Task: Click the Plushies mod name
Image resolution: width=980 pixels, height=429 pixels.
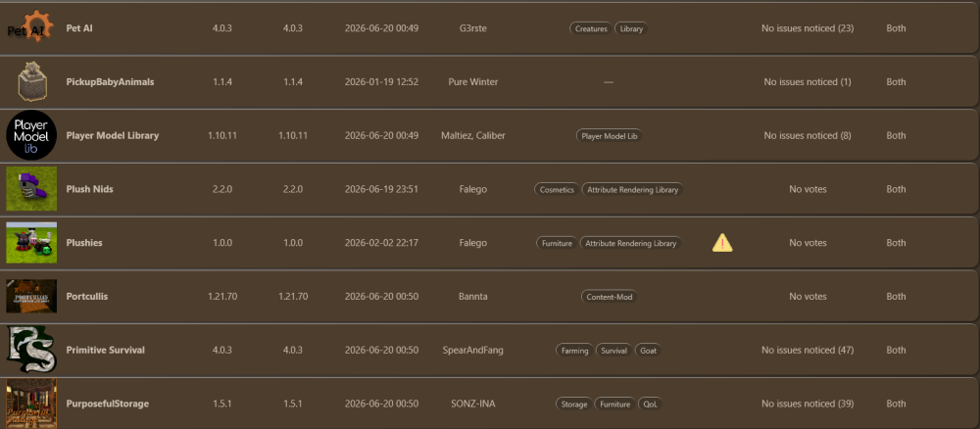Action: tap(84, 242)
